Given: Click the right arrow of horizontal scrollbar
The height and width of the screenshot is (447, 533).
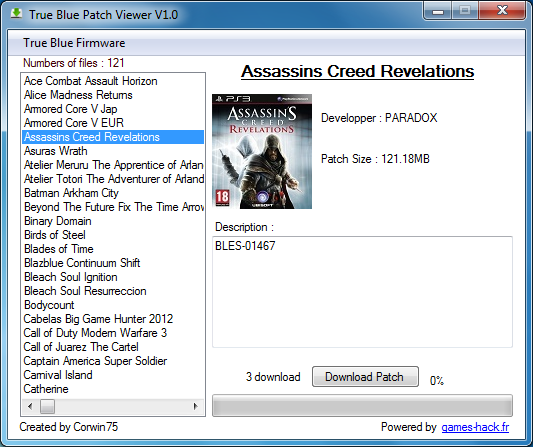Looking at the screenshot, I should 196,406.
